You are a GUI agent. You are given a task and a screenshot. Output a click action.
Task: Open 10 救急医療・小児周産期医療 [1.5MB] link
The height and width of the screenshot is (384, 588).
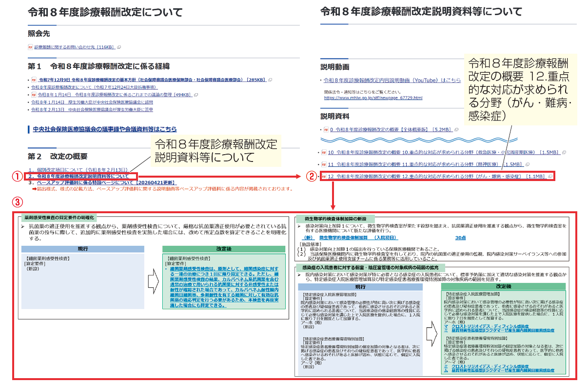pos(444,152)
